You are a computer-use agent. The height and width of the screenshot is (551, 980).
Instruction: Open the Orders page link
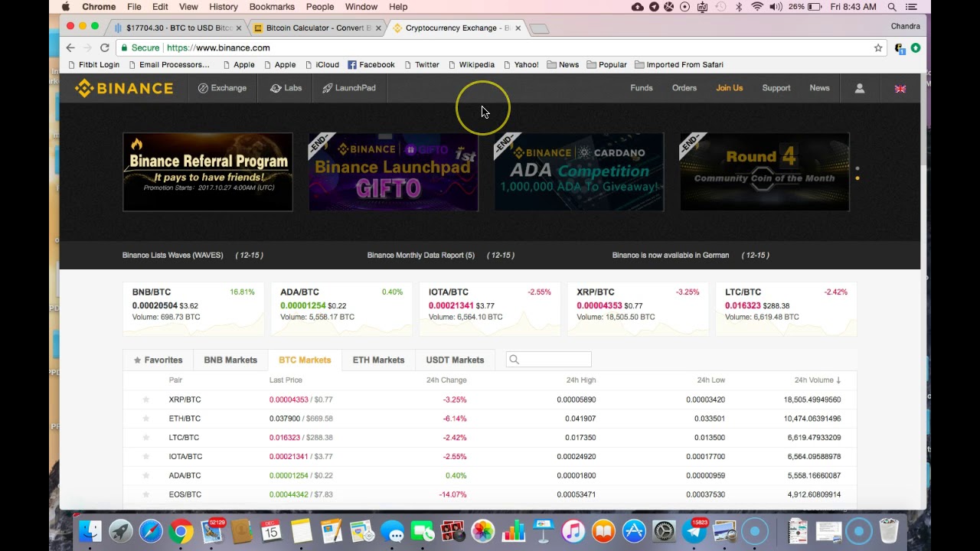pos(684,88)
